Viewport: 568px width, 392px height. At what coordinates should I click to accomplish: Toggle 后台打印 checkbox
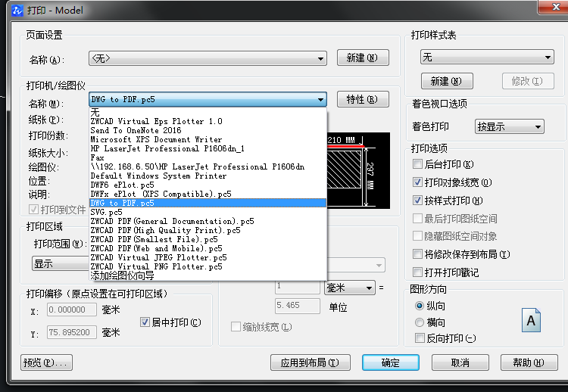(x=417, y=164)
